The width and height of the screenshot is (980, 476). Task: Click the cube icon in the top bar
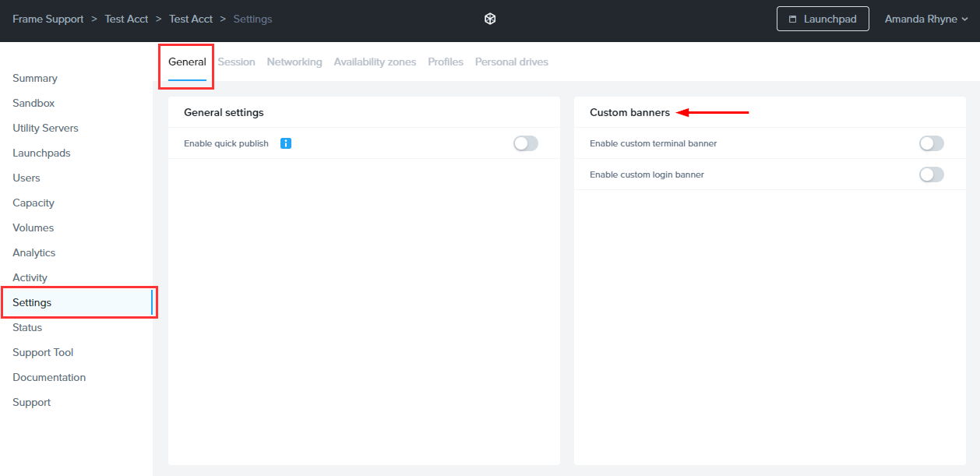[489, 18]
